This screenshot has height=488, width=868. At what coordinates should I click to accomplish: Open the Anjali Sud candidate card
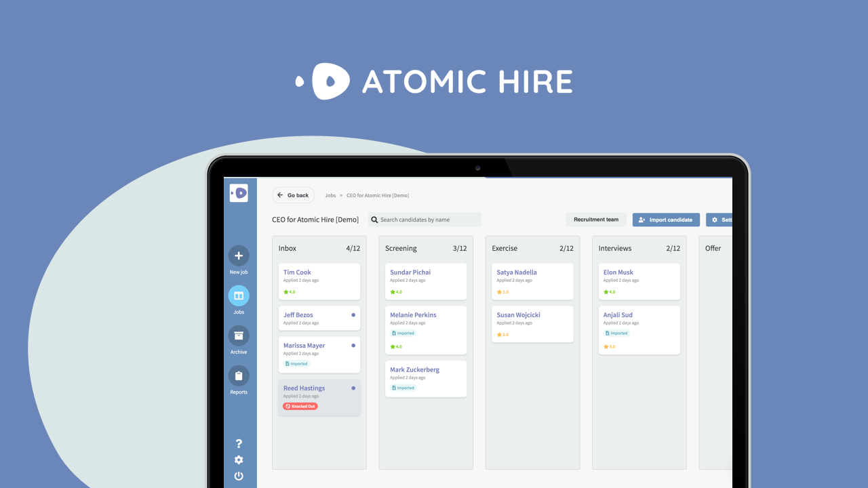coord(639,330)
